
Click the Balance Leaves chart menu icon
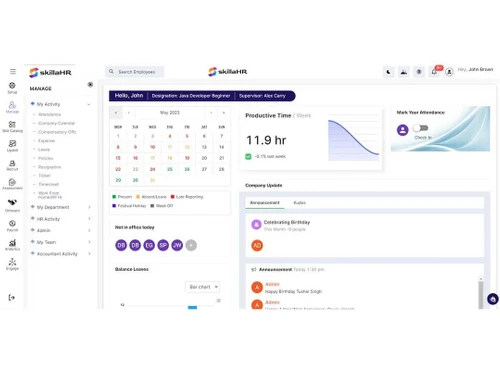[219, 300]
